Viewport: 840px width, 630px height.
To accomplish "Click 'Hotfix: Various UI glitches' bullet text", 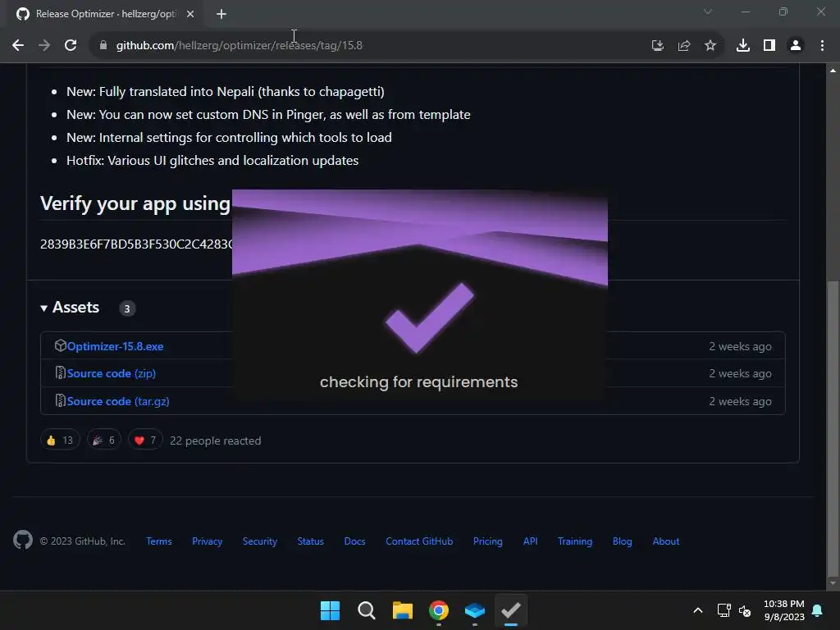I will pyautogui.click(x=212, y=161).
